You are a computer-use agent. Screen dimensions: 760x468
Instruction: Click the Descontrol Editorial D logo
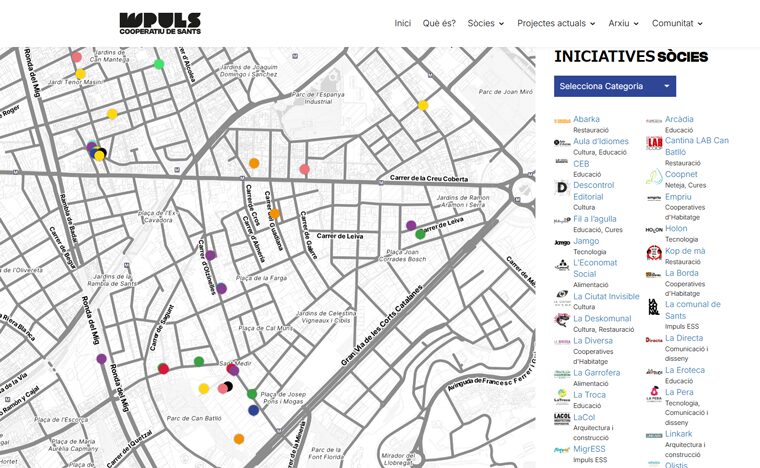tap(562, 187)
